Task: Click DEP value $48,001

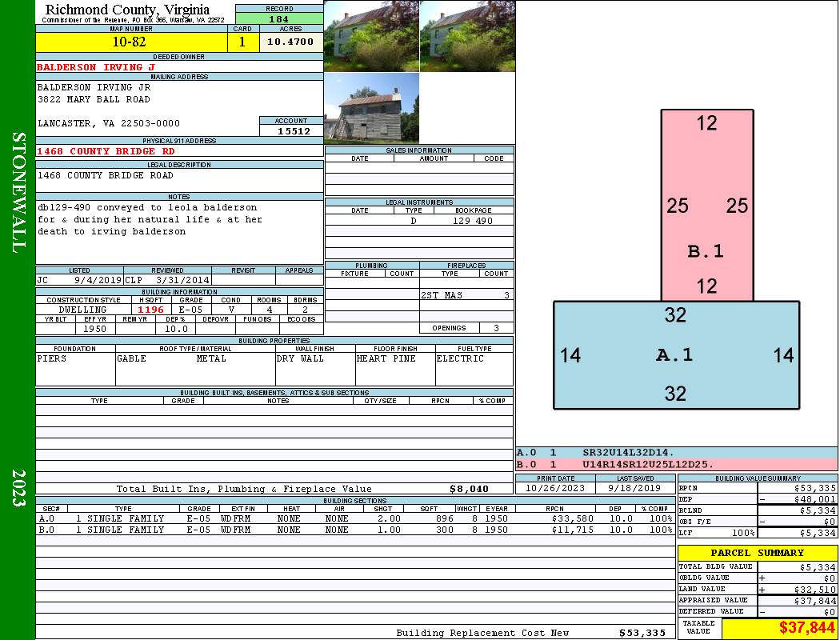Action: coord(815,499)
